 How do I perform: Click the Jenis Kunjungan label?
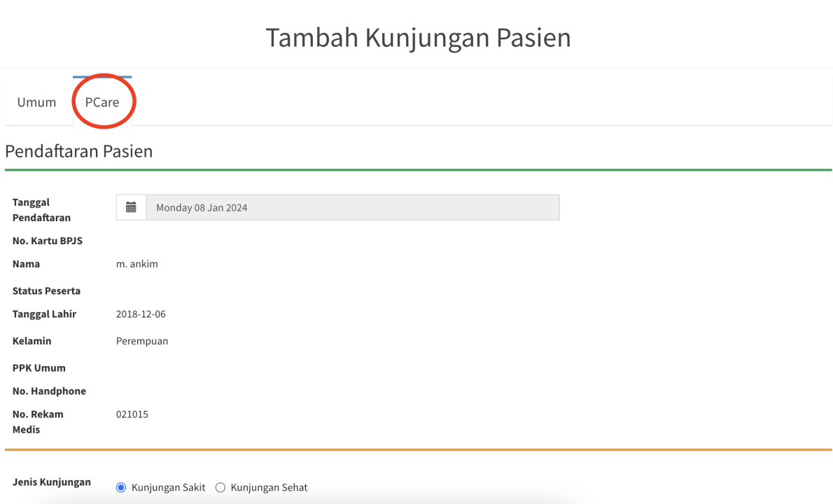pos(52,482)
